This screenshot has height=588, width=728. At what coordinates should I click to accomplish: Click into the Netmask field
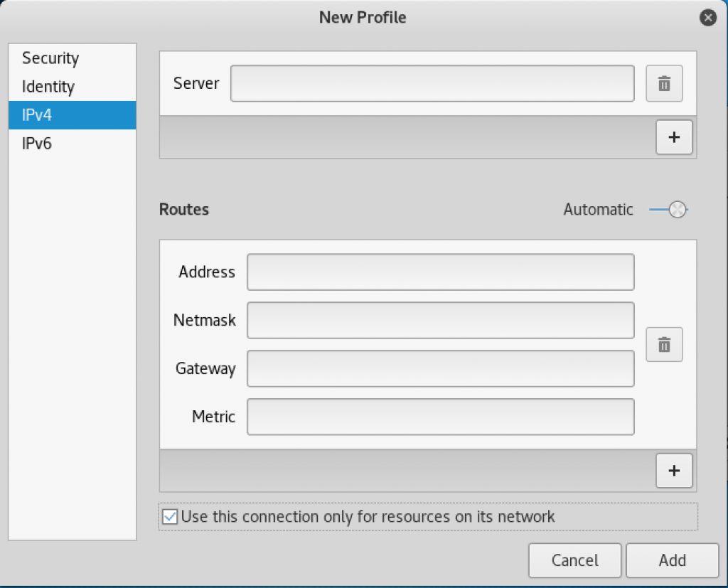coord(441,320)
